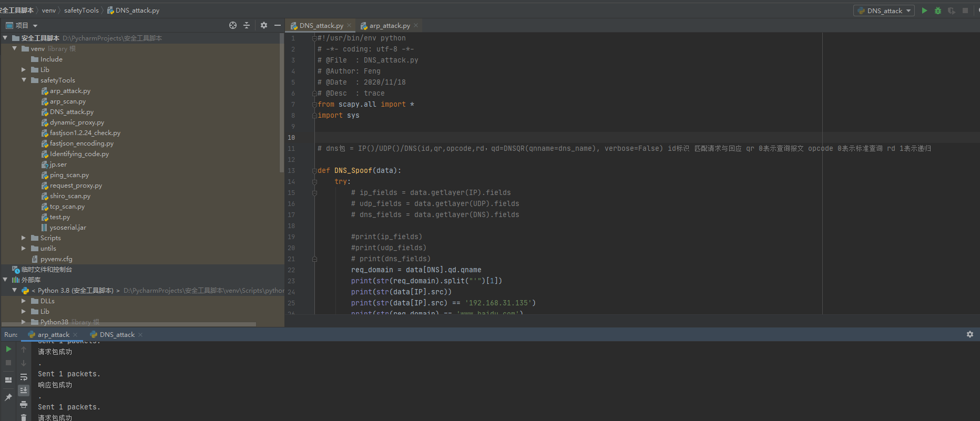The width and height of the screenshot is (980, 421).
Task: Run DNS_attack with the green play button
Action: [924, 11]
